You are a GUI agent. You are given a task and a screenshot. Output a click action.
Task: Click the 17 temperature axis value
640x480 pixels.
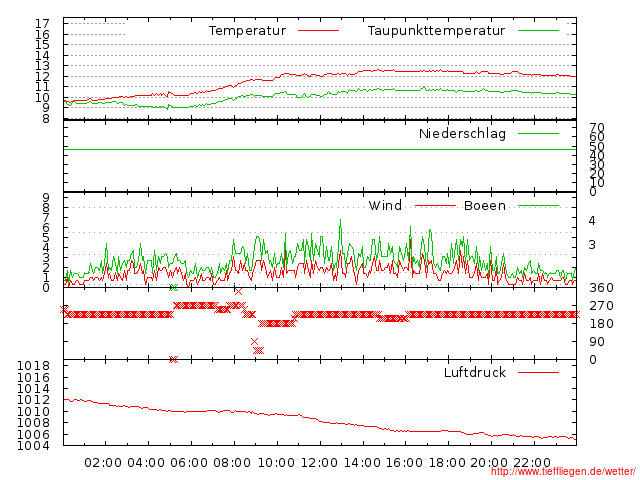click(42, 24)
